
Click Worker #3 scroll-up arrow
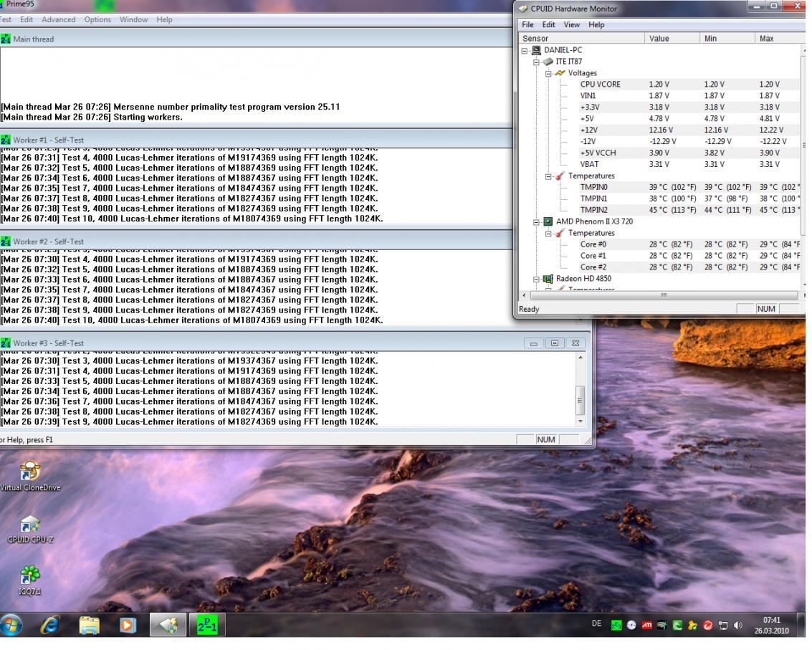pyautogui.click(x=581, y=358)
